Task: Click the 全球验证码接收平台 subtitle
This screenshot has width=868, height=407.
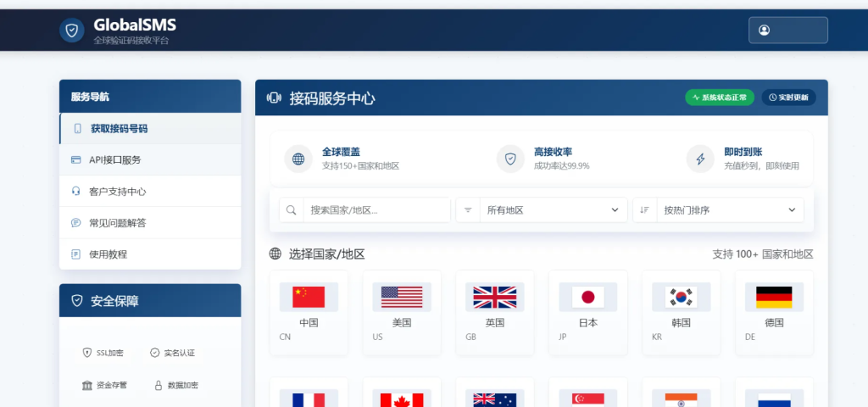Action: (131, 41)
